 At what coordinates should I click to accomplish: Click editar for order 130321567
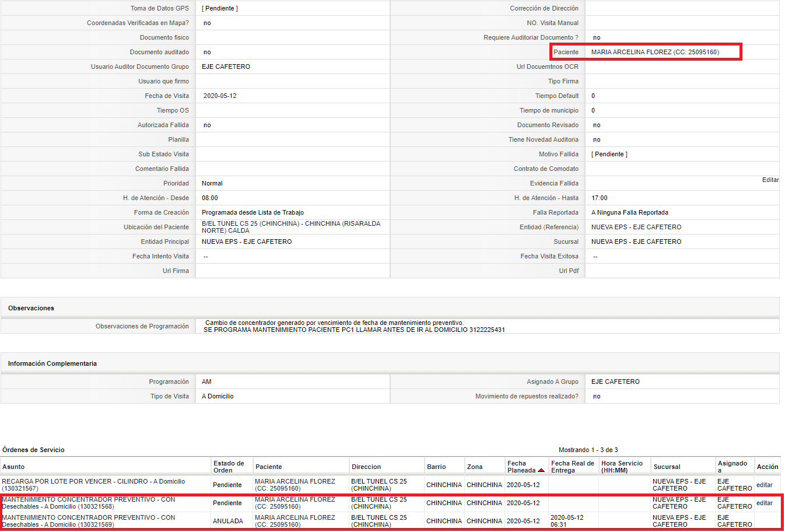pyautogui.click(x=764, y=485)
